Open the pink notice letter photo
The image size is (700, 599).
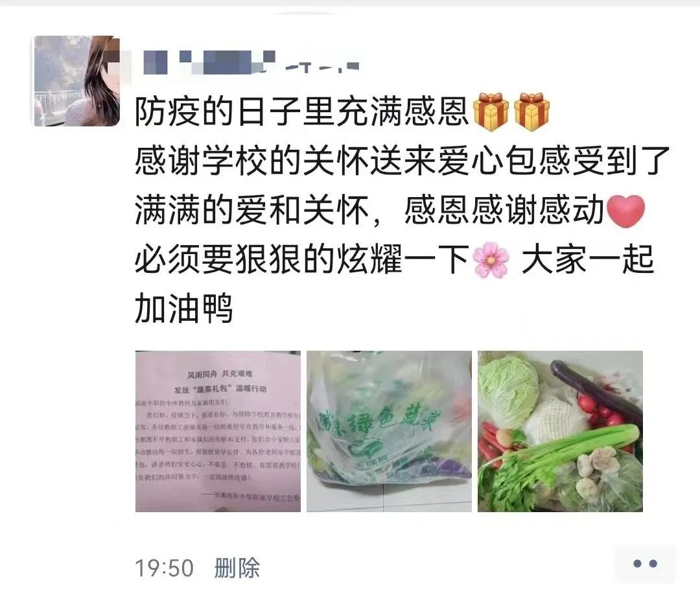tap(218, 431)
